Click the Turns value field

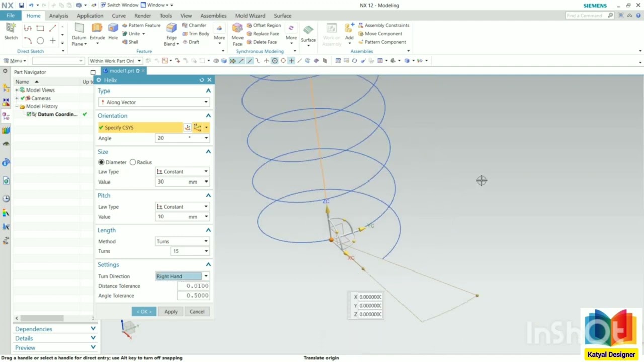pyautogui.click(x=186, y=251)
